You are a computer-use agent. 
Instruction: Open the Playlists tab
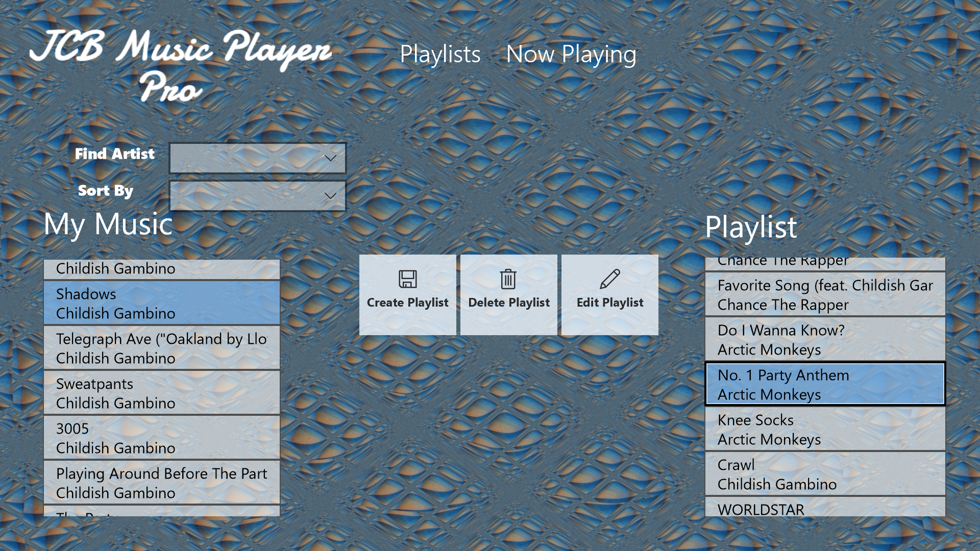(x=440, y=54)
